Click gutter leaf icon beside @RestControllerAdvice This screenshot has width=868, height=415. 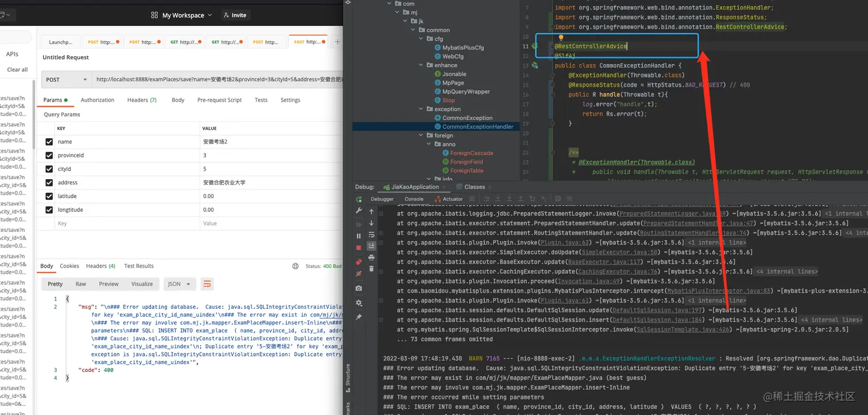(x=535, y=46)
